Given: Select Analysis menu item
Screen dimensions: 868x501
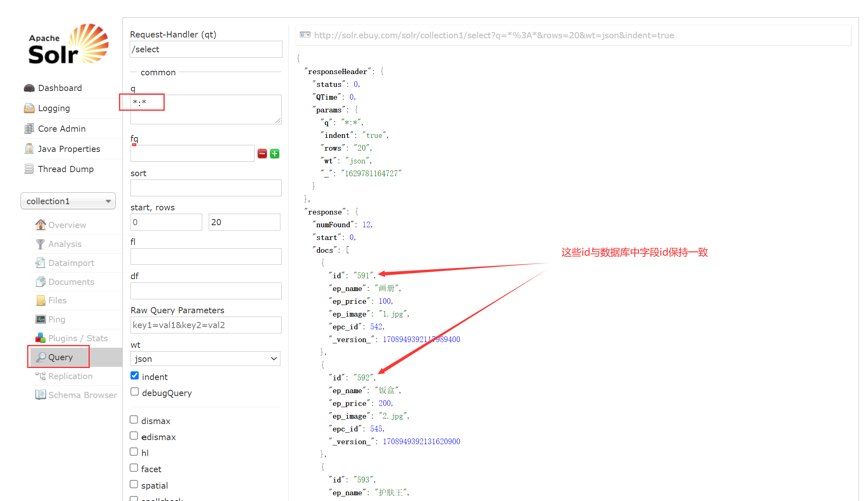Looking at the screenshot, I should (64, 244).
